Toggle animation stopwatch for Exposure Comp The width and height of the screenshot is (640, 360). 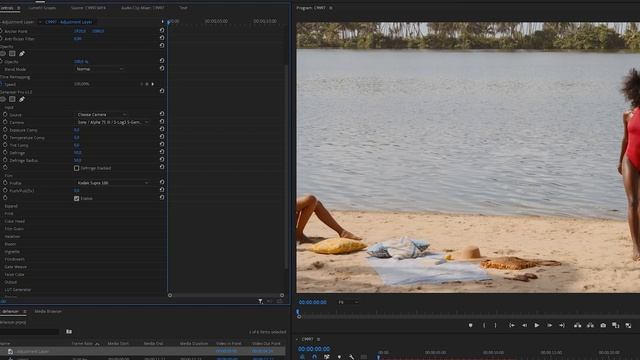(x=5, y=129)
